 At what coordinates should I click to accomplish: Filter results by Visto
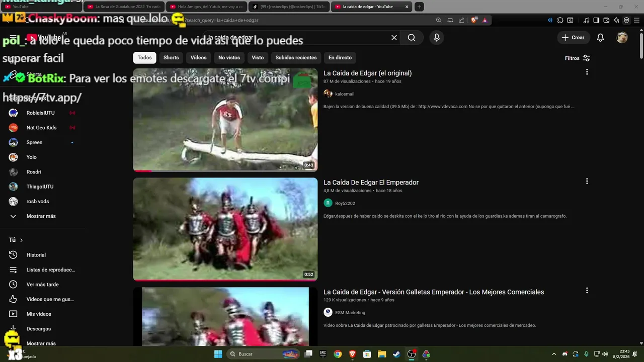[x=258, y=57]
